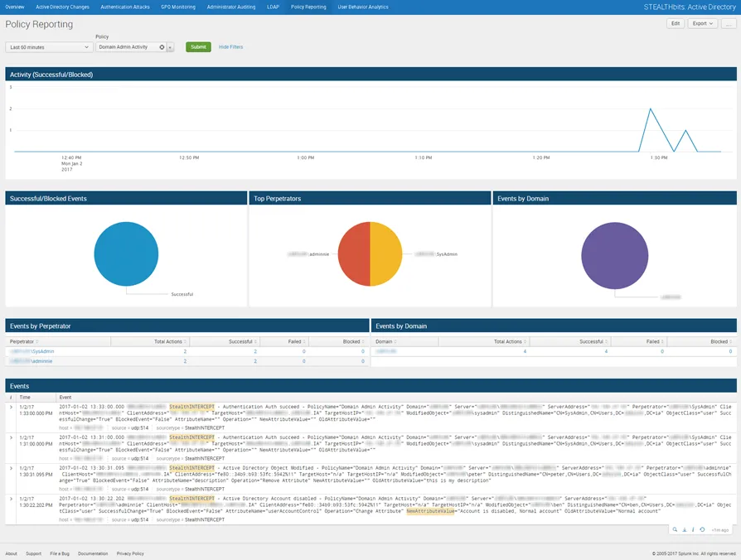Open the Last 60 minutes time range picker

coord(49,47)
